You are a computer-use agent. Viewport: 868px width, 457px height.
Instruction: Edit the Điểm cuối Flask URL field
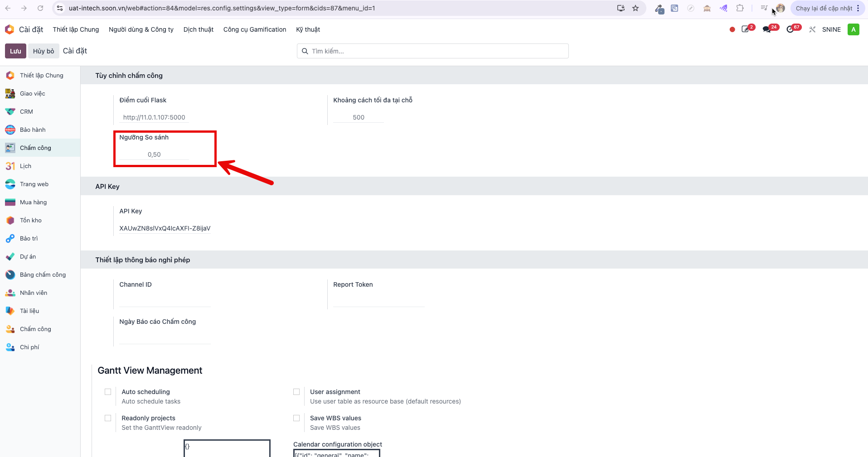click(x=154, y=117)
